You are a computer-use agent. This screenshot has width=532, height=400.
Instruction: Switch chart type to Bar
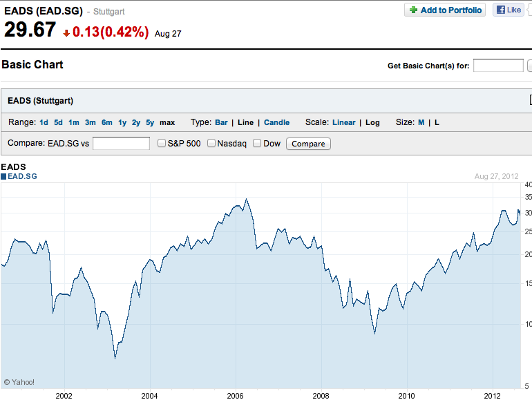221,122
